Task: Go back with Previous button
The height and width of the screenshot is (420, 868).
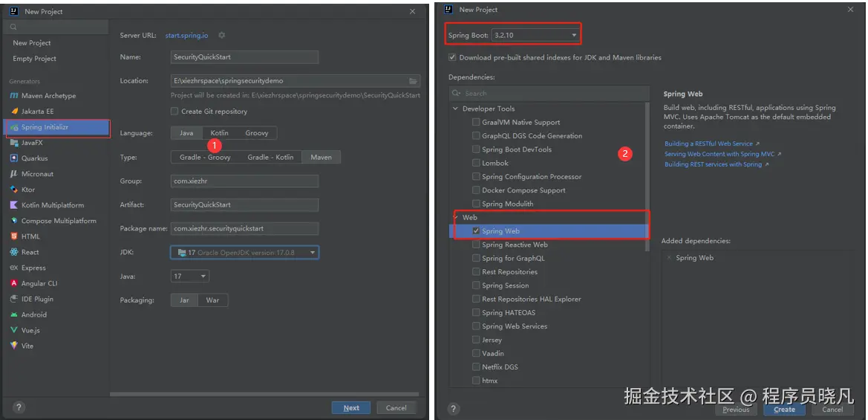Action: click(x=736, y=410)
